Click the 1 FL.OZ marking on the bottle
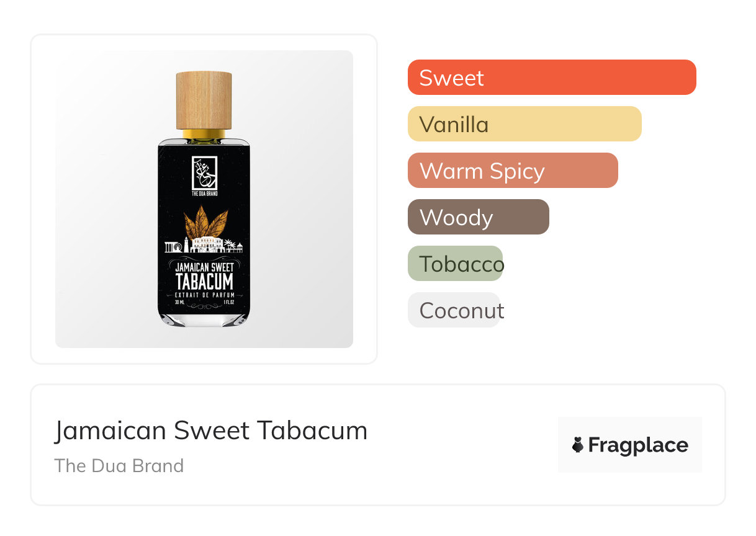This screenshot has width=756, height=536. click(x=228, y=303)
